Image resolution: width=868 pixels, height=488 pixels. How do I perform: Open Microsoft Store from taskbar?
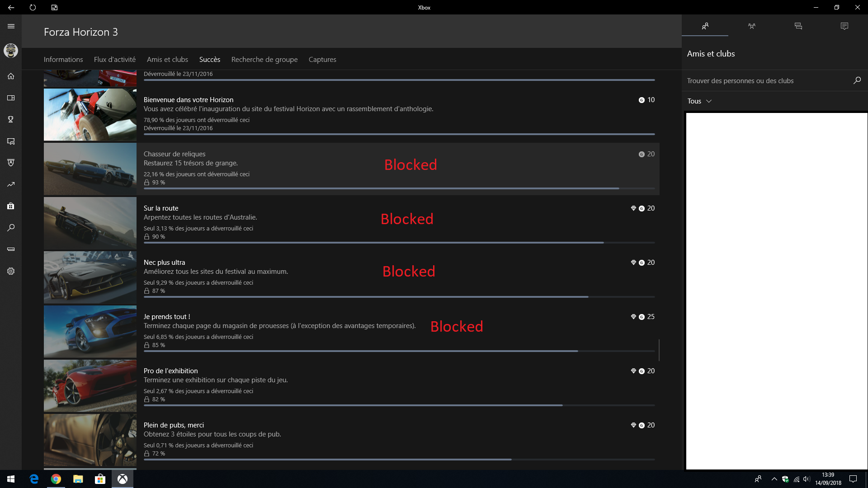coord(100,479)
